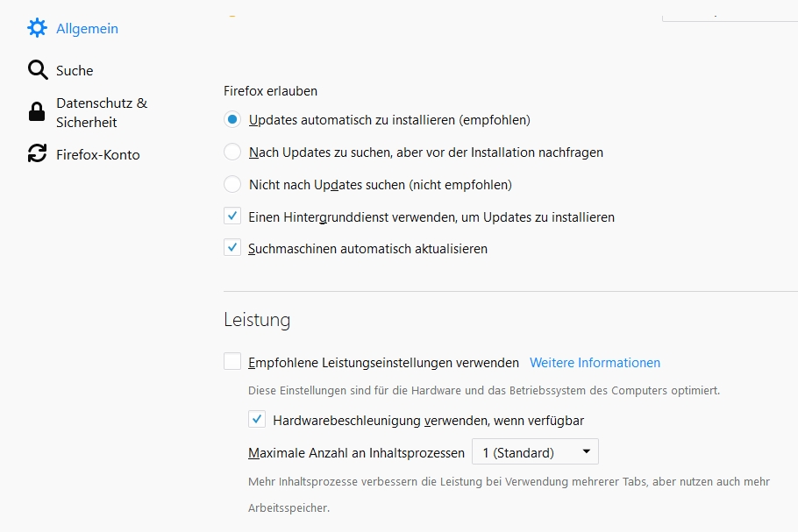Select Updates automatisch zu installieren option

coord(232,119)
